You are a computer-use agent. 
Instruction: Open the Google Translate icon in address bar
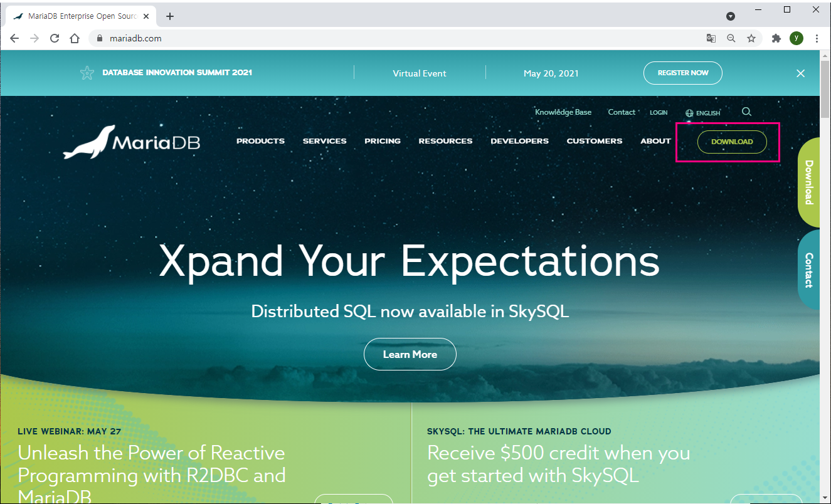(x=711, y=38)
